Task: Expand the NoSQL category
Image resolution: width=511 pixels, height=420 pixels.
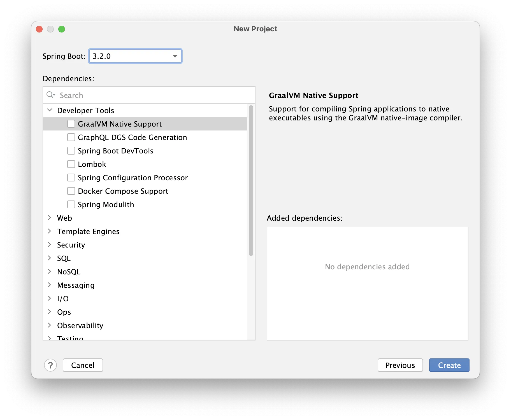Action: point(50,271)
